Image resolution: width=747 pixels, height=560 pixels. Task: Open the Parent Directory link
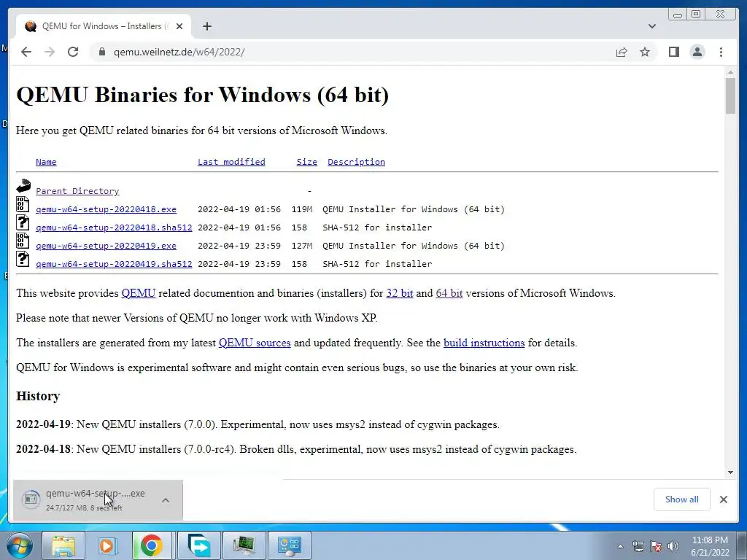pos(77,191)
